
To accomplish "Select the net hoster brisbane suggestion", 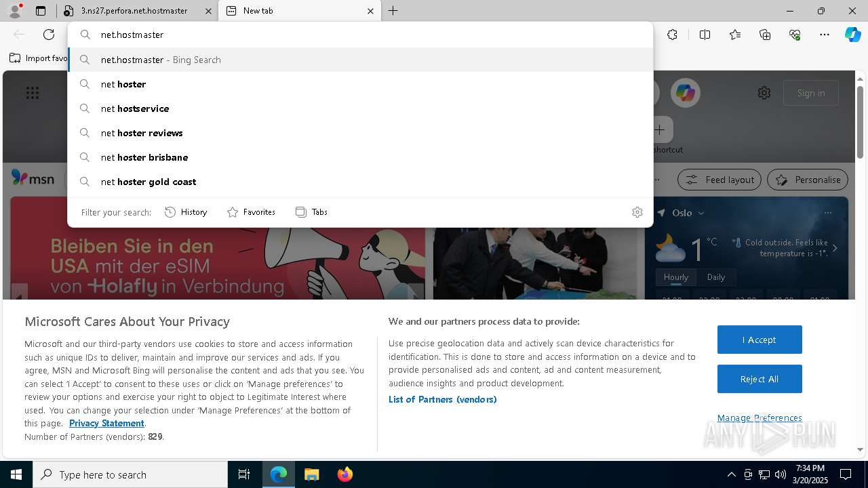I will (360, 157).
